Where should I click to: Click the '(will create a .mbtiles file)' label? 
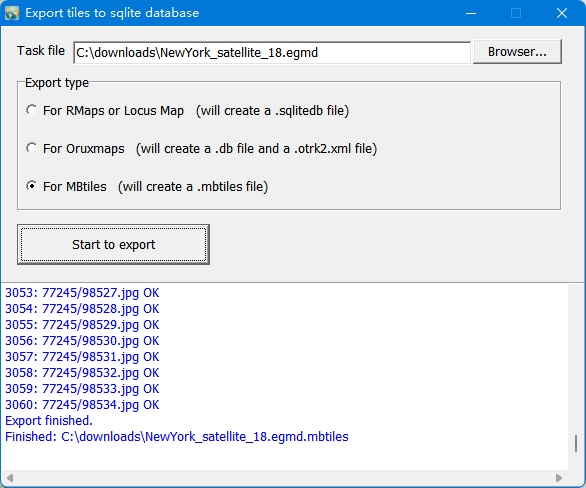tap(193, 186)
